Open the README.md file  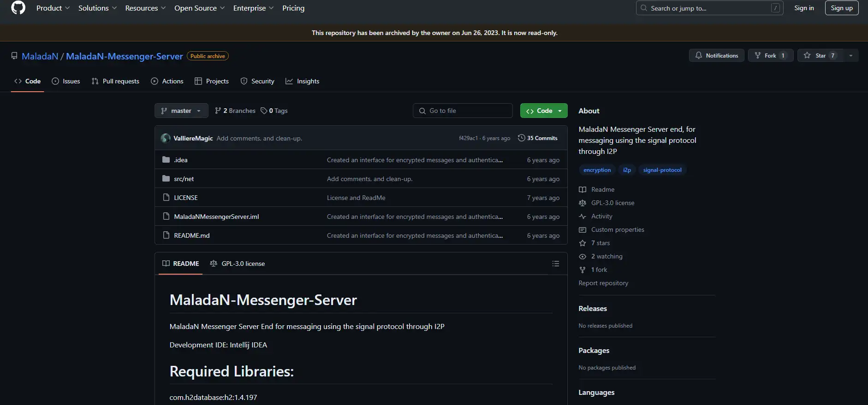pos(192,235)
